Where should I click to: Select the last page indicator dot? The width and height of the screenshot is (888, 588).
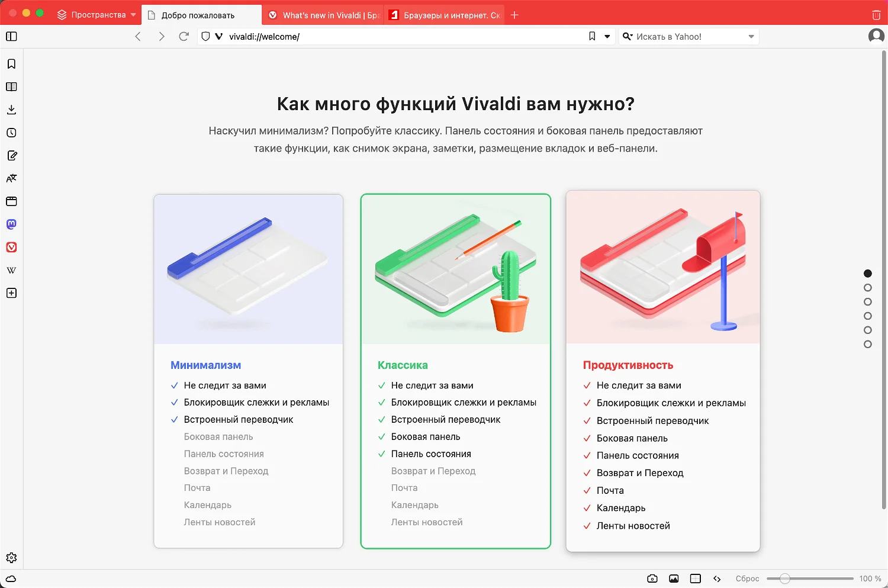pos(868,345)
